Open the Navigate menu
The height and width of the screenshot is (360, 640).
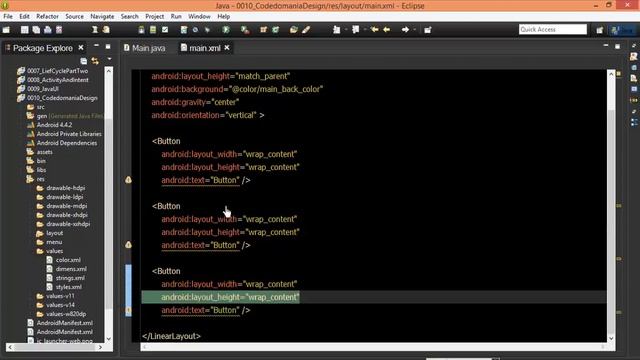pos(102,16)
